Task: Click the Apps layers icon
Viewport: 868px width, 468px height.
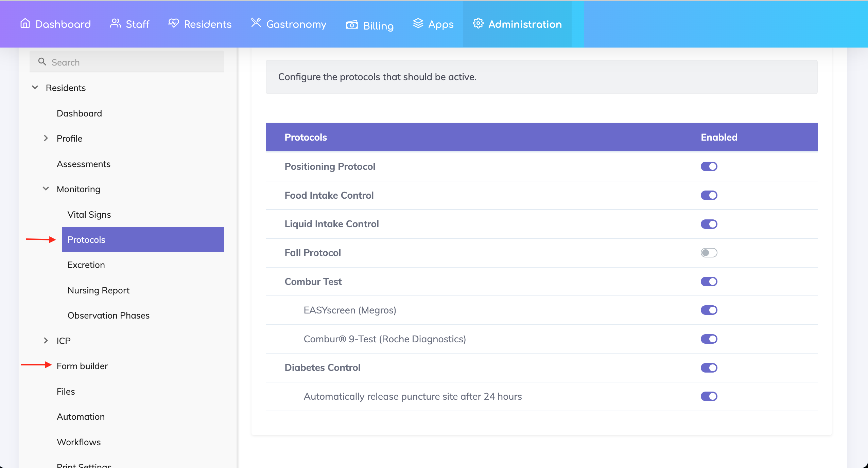Action: (x=418, y=23)
